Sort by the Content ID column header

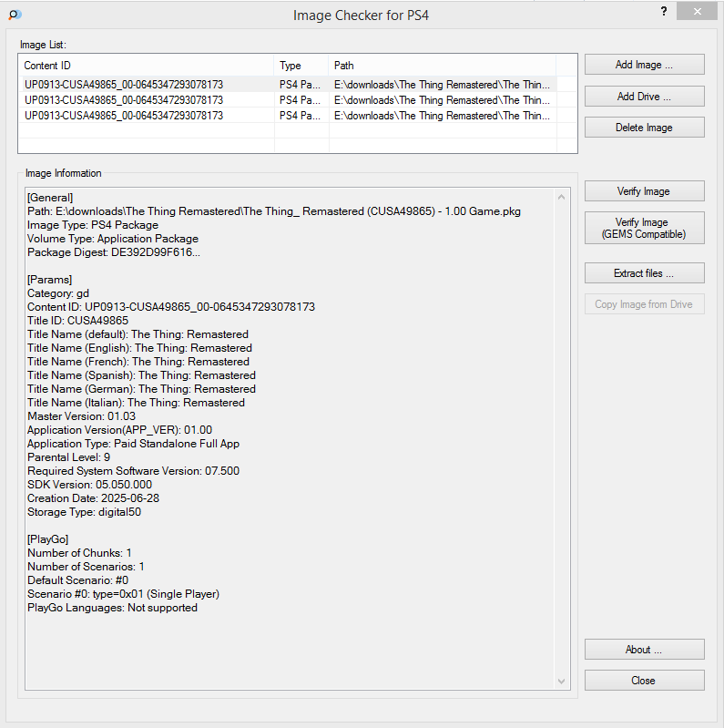pos(147,66)
